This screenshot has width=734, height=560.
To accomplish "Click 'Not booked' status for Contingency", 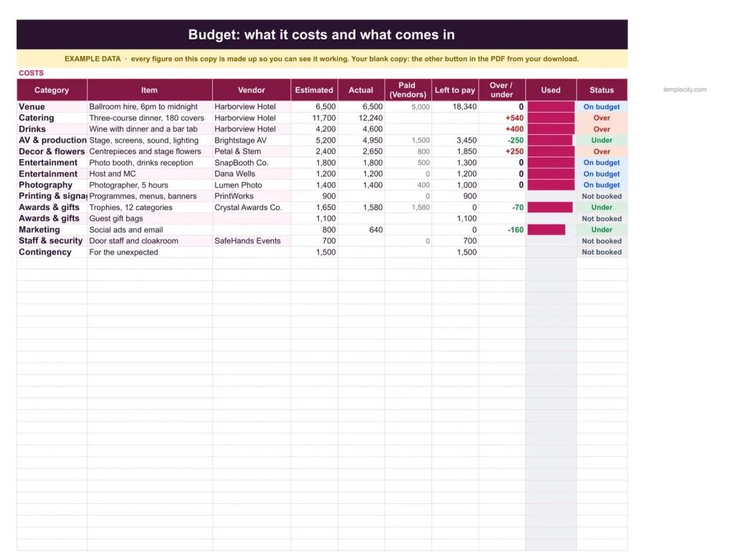I will coord(602,252).
